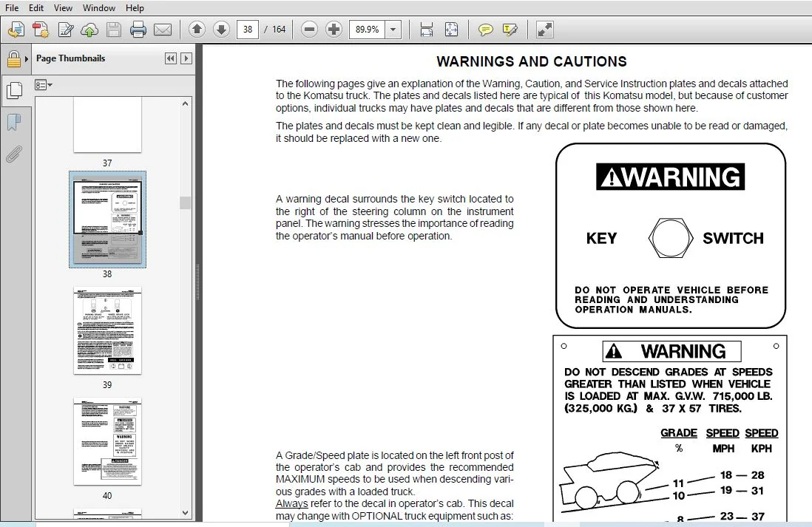
Task: Click the cloud upload icon
Action: (89, 30)
